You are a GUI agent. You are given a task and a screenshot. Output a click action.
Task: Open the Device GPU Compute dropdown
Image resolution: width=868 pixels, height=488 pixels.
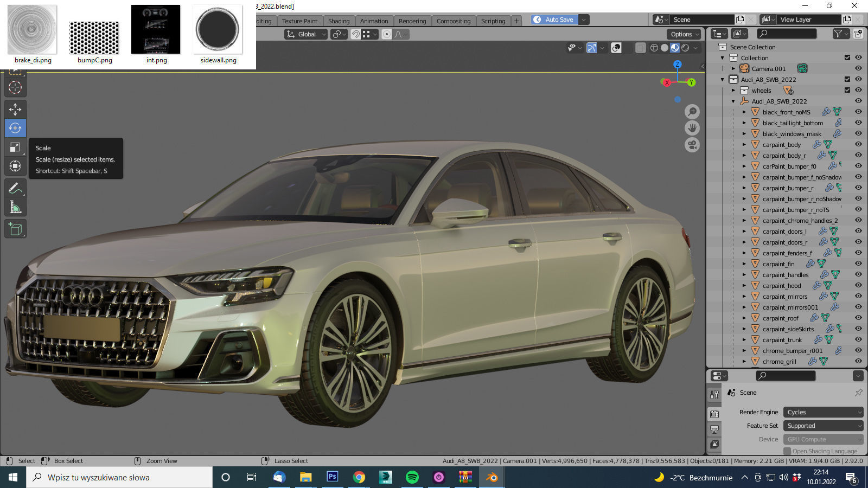(x=824, y=439)
